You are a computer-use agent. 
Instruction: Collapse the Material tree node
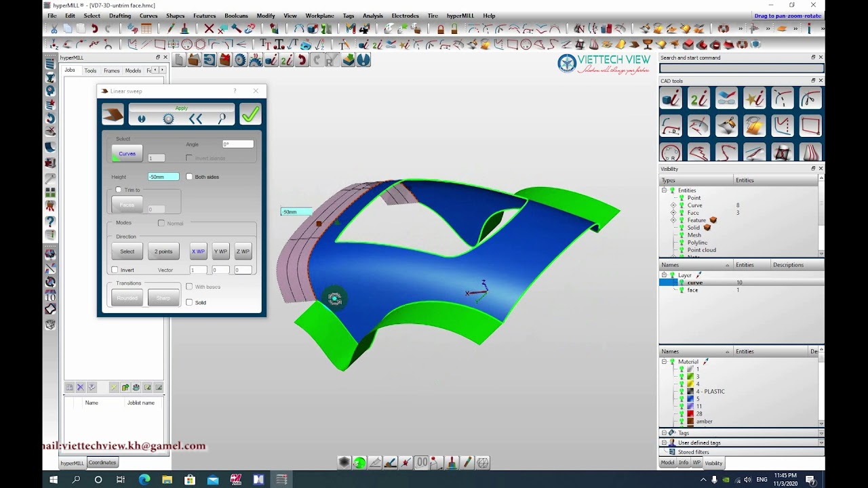(x=664, y=362)
